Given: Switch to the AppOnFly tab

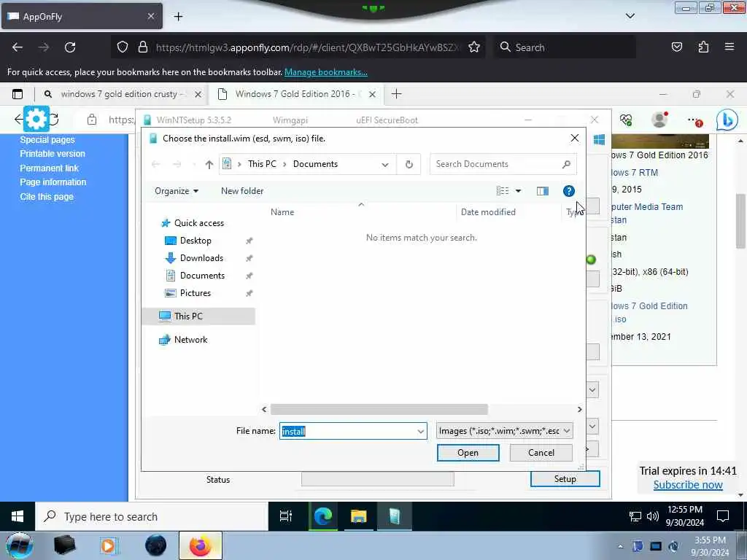Looking at the screenshot, I should [82, 17].
